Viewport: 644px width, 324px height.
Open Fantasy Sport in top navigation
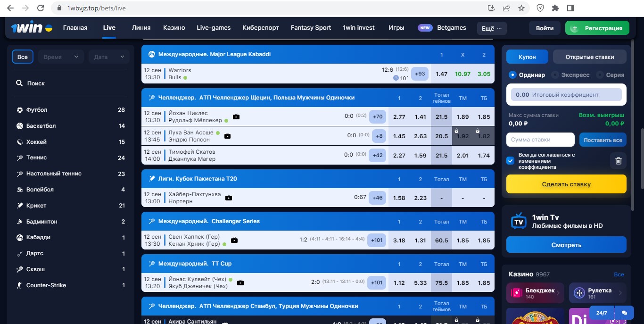click(x=311, y=28)
